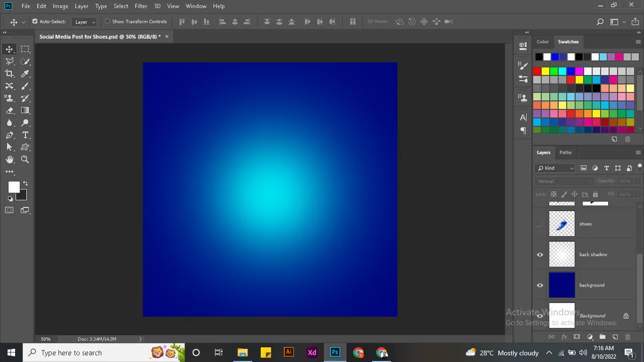
Task: Open the layer filter Kind dropdown
Action: point(555,168)
